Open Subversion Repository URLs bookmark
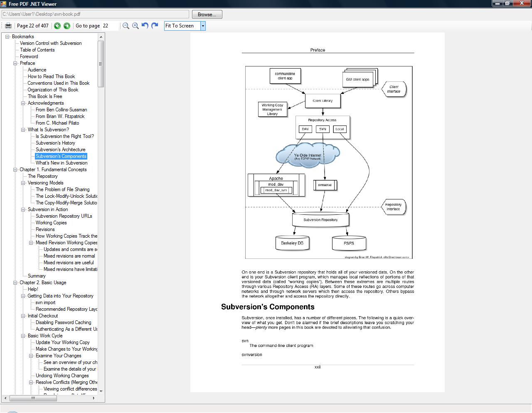The width and height of the screenshot is (532, 413). 64,216
